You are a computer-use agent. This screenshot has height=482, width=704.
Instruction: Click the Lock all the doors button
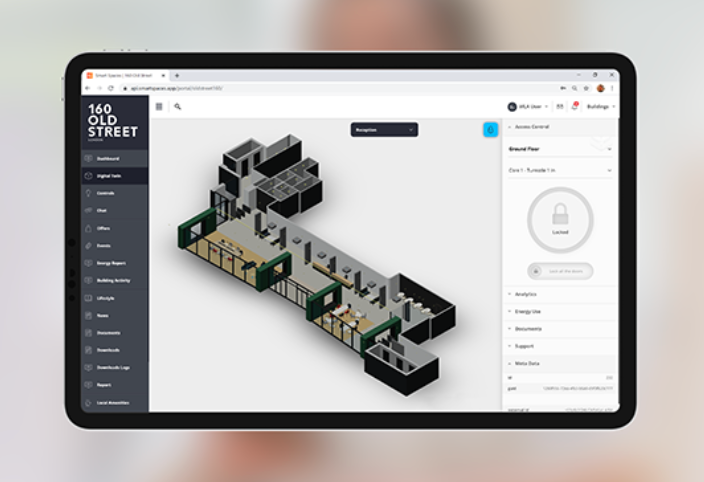[x=560, y=271]
